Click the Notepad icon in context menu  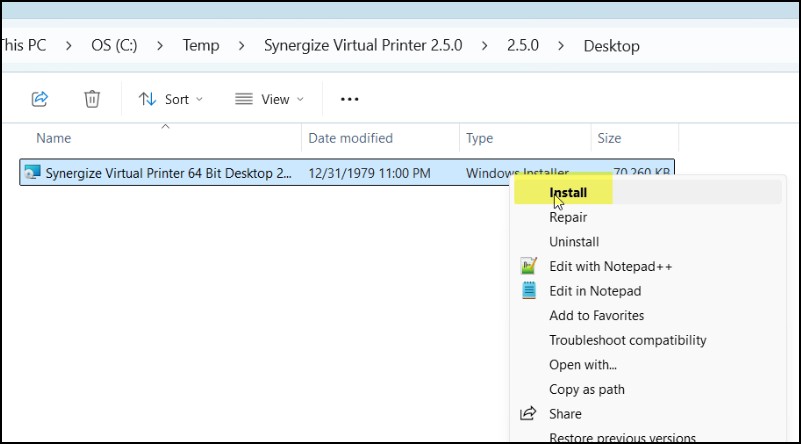[529, 291]
